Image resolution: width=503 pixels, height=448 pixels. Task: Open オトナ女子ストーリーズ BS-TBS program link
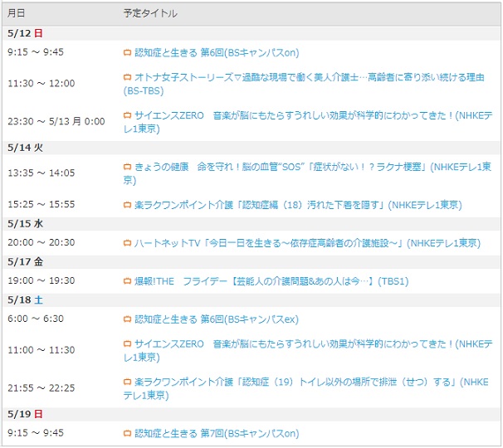[x=304, y=84]
